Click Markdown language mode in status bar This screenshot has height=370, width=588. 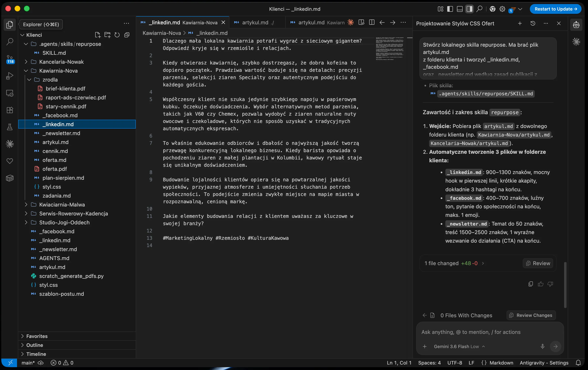(x=501, y=363)
